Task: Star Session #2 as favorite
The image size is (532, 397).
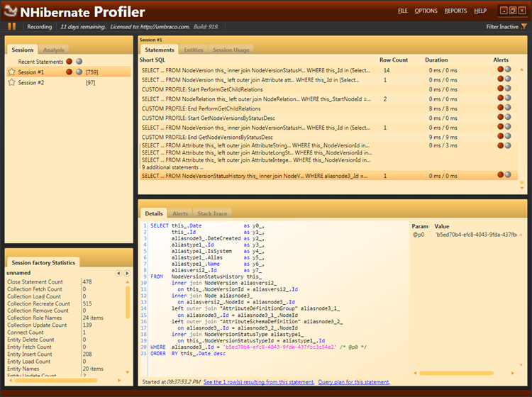Action: [x=11, y=82]
